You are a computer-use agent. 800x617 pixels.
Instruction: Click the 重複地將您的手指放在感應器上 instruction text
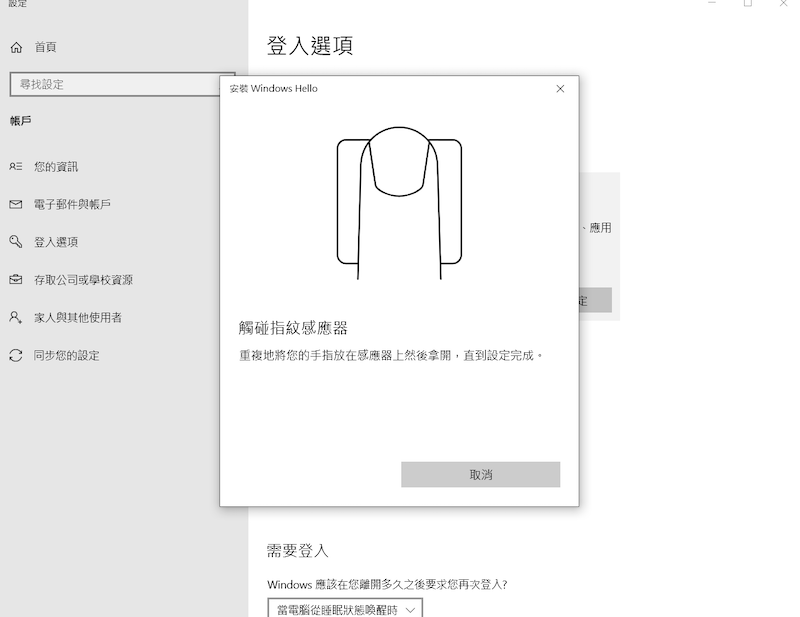click(x=391, y=355)
